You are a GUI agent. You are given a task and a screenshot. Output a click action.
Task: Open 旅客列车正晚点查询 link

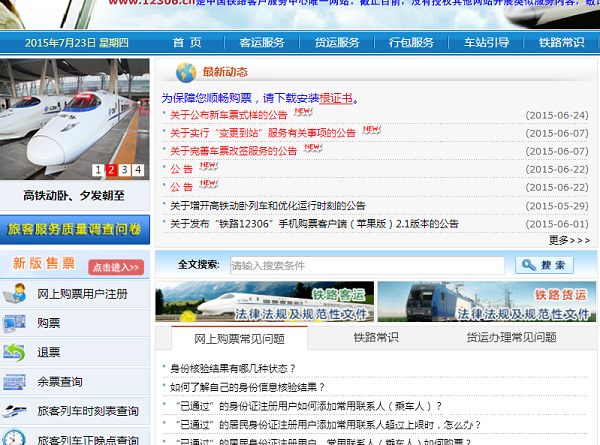pos(88,440)
